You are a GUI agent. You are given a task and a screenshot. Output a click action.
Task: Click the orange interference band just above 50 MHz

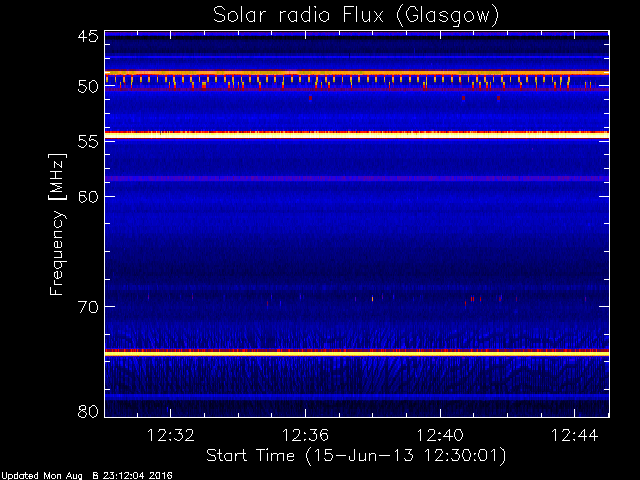[x=357, y=73]
